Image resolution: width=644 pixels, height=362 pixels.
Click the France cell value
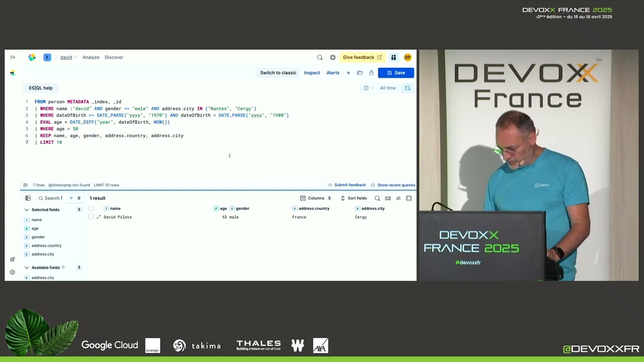tap(299, 217)
